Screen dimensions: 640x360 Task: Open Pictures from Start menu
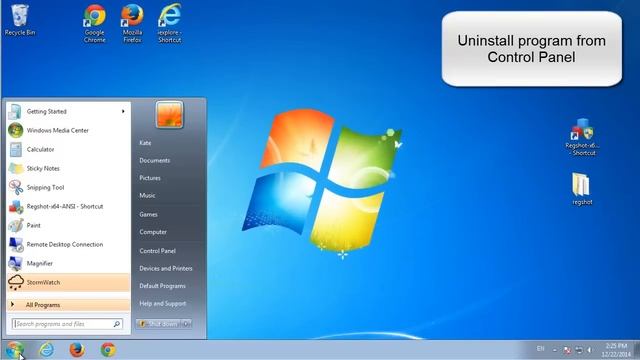pos(150,178)
